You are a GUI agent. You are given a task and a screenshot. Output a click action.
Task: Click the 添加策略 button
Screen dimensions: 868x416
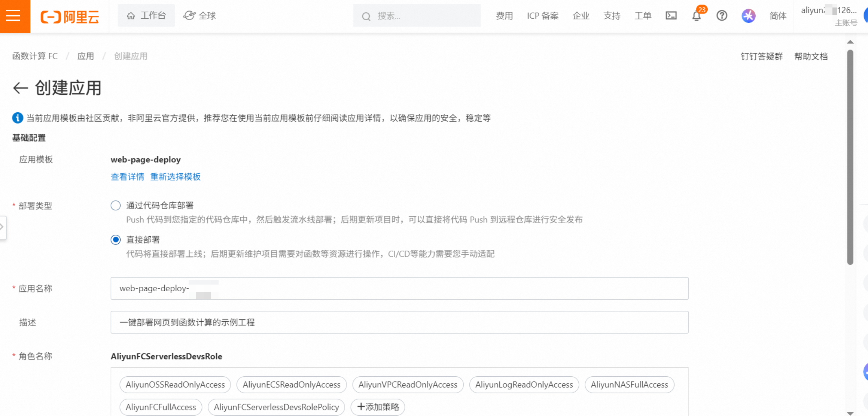(378, 407)
